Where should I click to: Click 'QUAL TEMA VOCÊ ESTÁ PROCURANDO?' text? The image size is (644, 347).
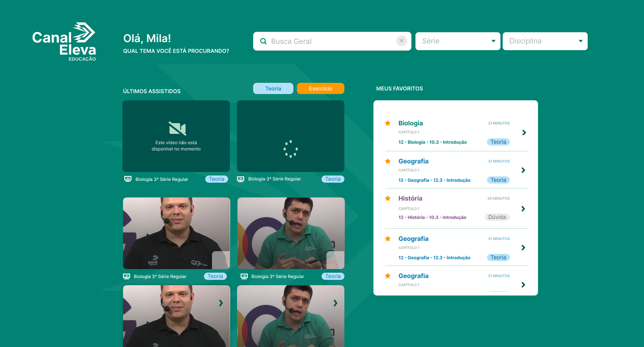click(176, 51)
